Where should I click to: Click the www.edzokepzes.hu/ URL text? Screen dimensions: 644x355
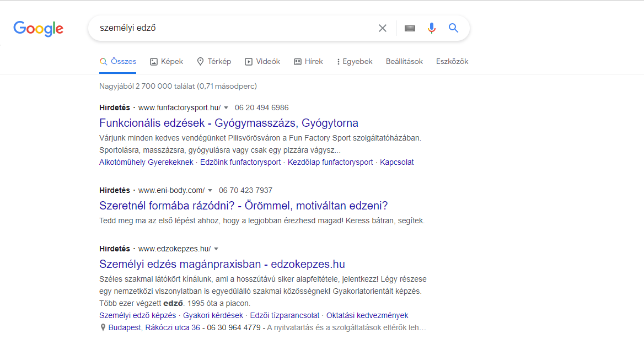[x=175, y=249]
